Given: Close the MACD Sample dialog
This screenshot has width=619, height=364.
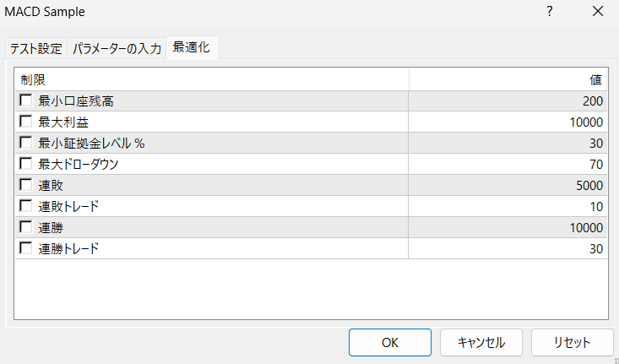Looking at the screenshot, I should click(598, 12).
